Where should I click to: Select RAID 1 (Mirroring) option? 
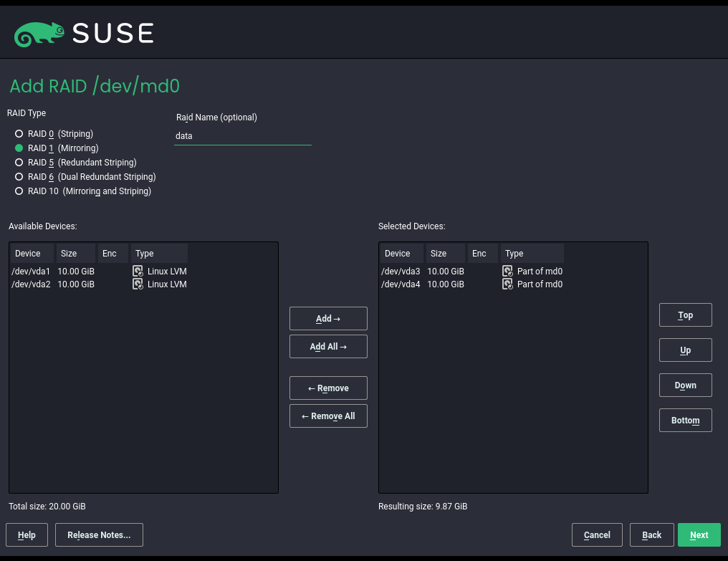[19, 148]
